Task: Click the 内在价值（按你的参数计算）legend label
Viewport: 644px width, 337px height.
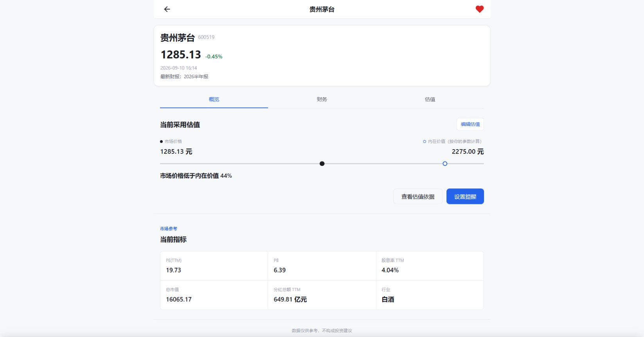Action: pyautogui.click(x=455, y=141)
